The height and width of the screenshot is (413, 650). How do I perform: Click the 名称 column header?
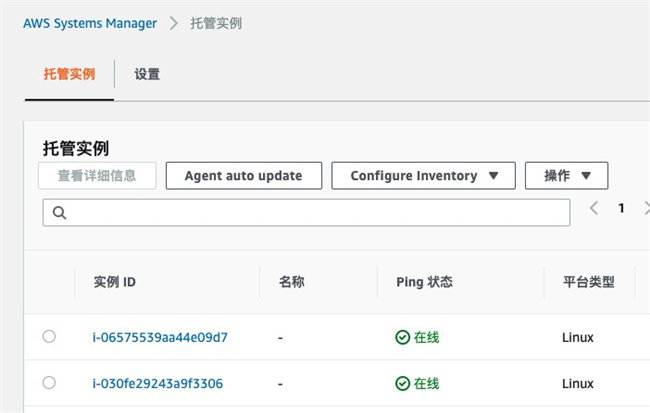pos(291,282)
